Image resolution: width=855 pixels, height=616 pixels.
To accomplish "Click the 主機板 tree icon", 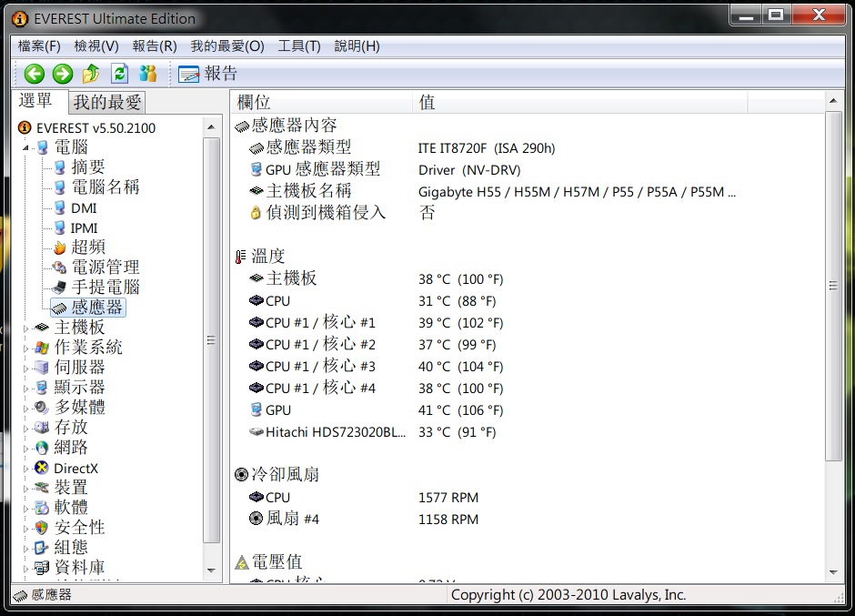I will tap(42, 328).
